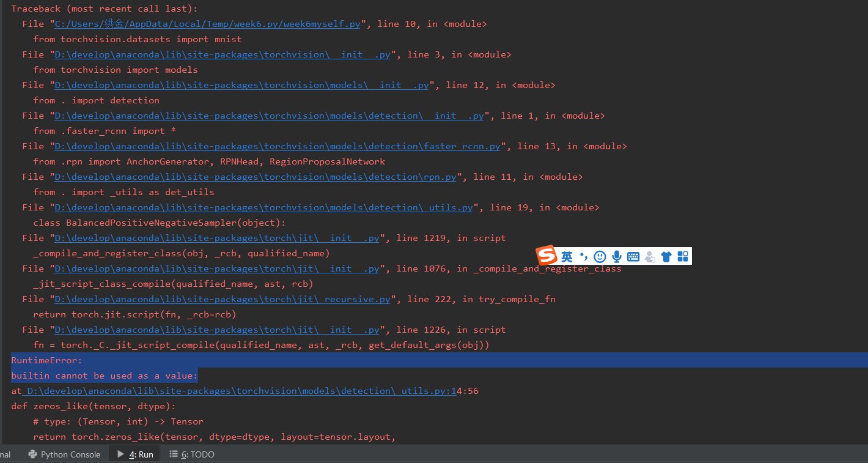The image size is (868, 463).
Task: Click the 'return torch.zeros_like(tensor, dtype=dtype' line
Action: 215,437
